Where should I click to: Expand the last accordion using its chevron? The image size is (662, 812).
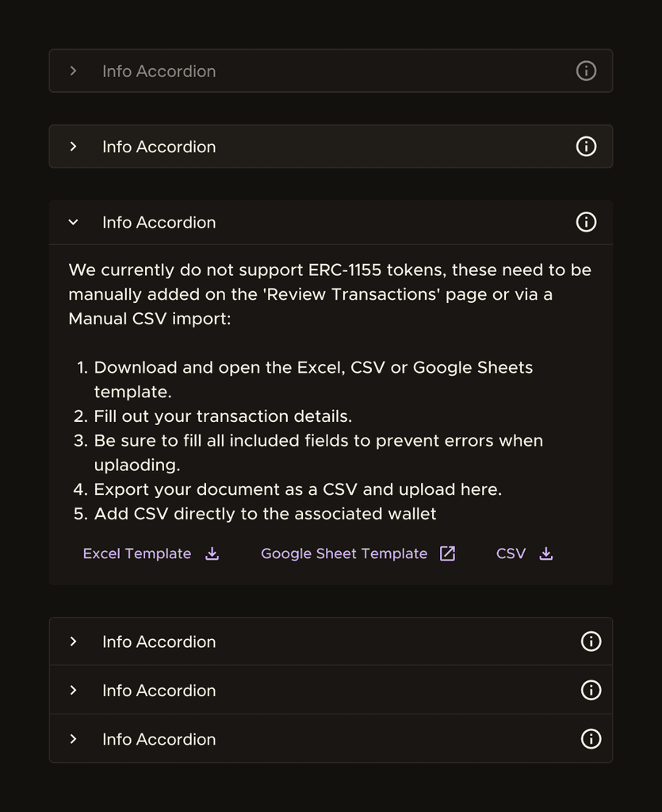(74, 739)
